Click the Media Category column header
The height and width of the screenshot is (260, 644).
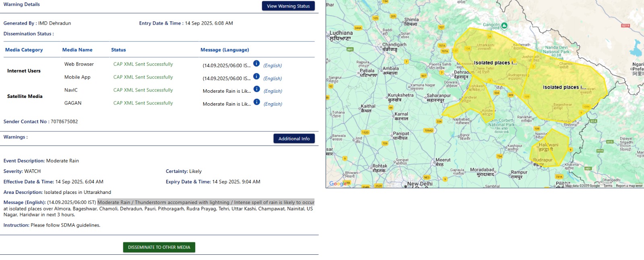(x=24, y=50)
